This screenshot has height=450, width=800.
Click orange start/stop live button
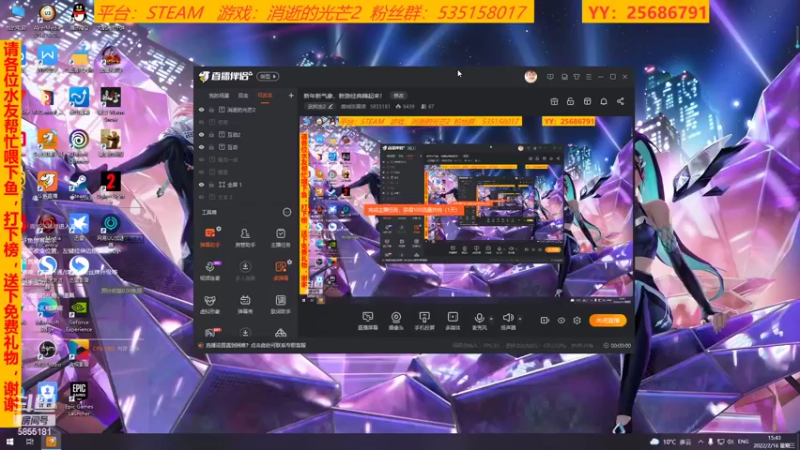coord(608,320)
